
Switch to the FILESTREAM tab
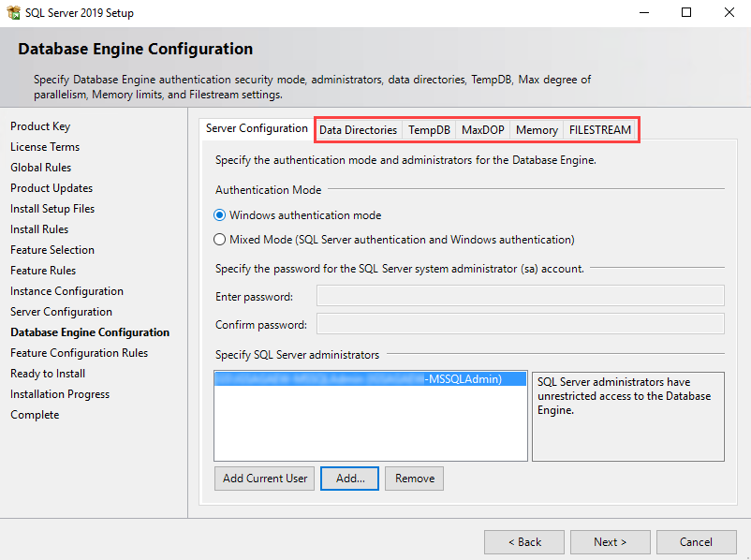[600, 130]
